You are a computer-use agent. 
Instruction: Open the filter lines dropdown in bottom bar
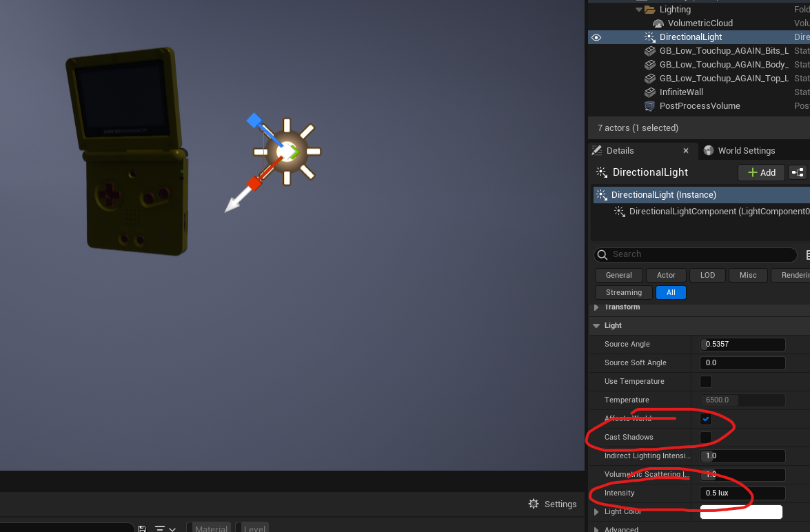[x=165, y=529]
